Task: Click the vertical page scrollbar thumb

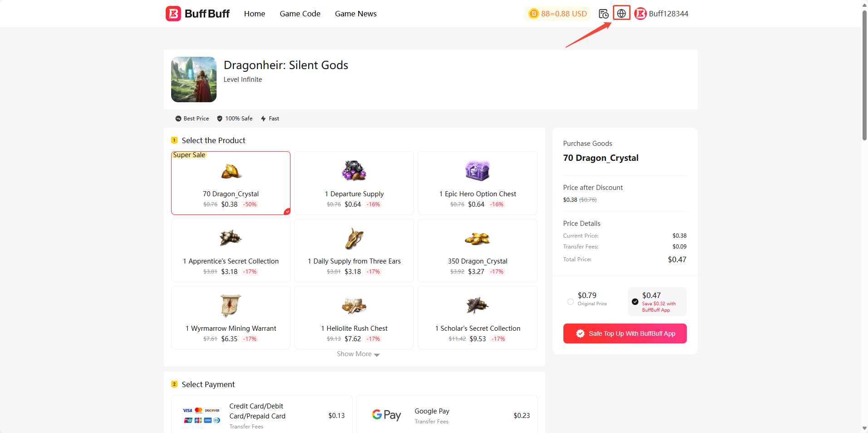Action: (864, 75)
